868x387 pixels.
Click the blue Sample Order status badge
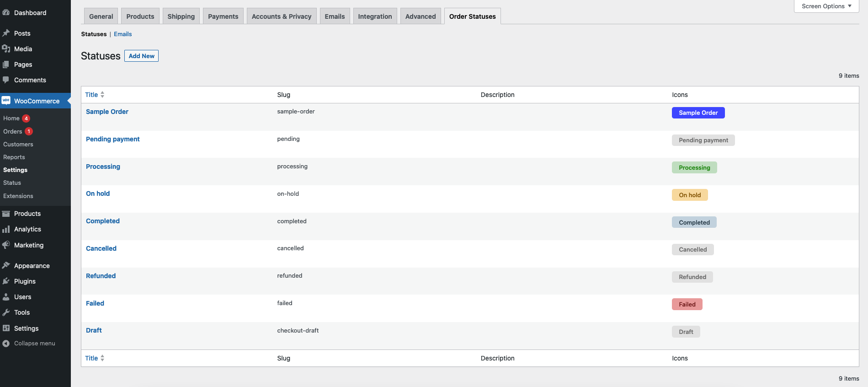pos(698,113)
